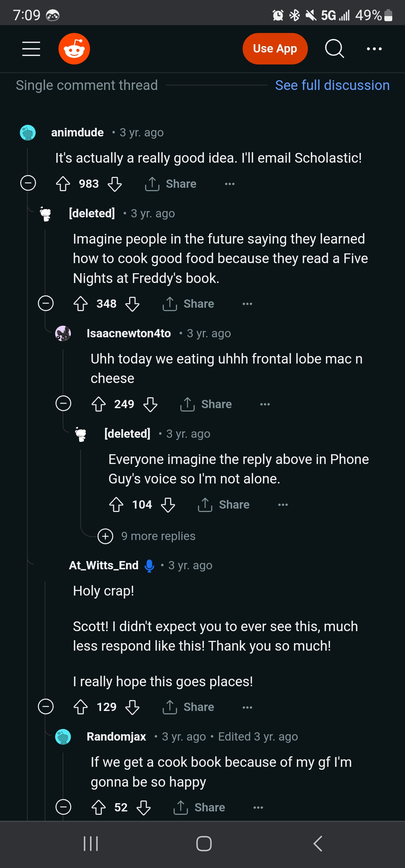
Task: Upvote At_Witts_End's Holy crap comment
Action: (x=81, y=707)
